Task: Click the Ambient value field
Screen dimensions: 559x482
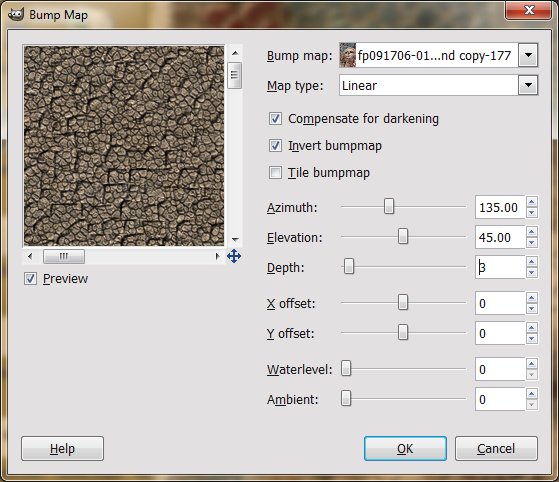Action: pyautogui.click(x=500, y=399)
